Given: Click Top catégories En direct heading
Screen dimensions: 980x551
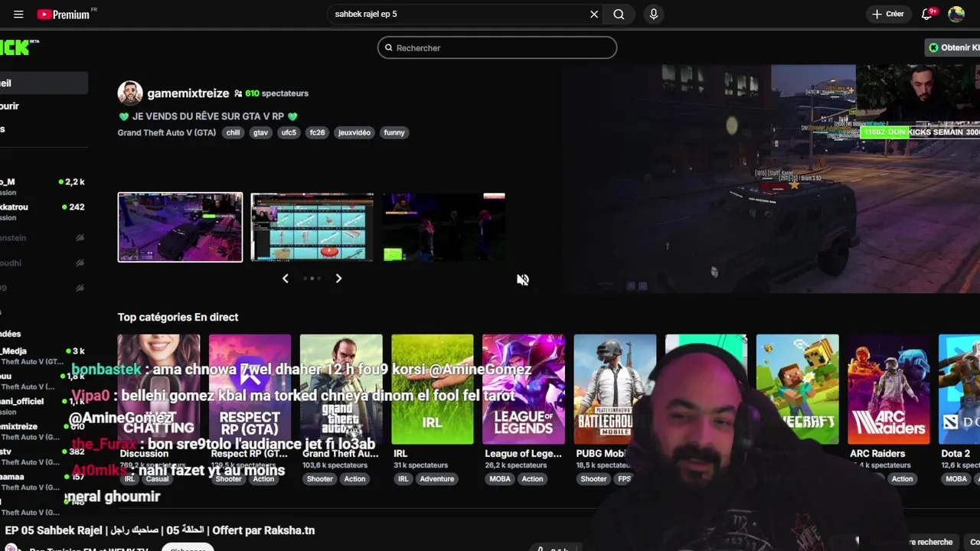Looking at the screenshot, I should coord(178,317).
